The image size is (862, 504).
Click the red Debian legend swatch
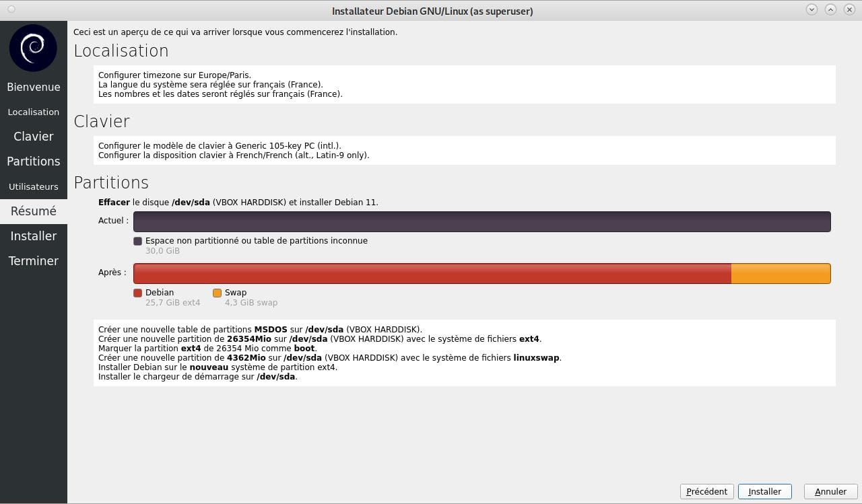pos(138,293)
